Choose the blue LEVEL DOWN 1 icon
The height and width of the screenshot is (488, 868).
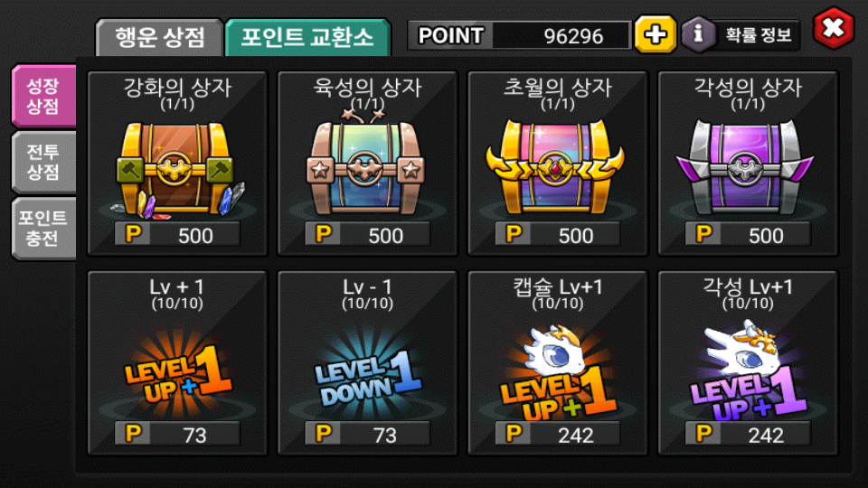368,375
